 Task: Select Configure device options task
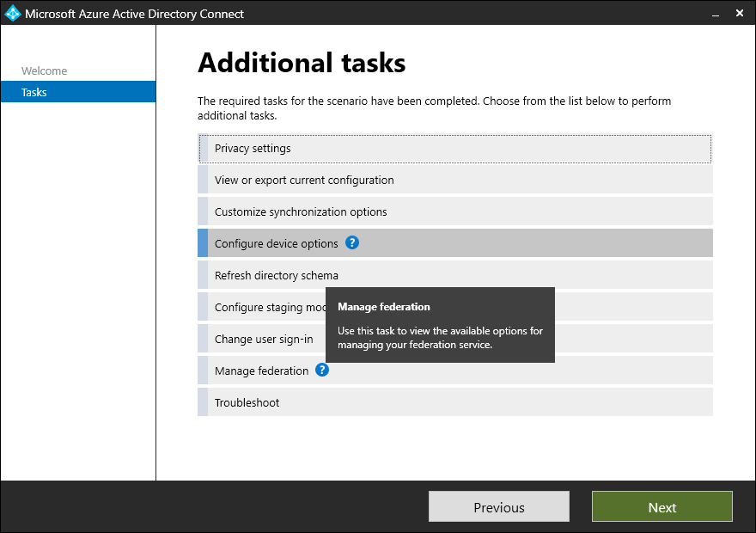pos(454,243)
